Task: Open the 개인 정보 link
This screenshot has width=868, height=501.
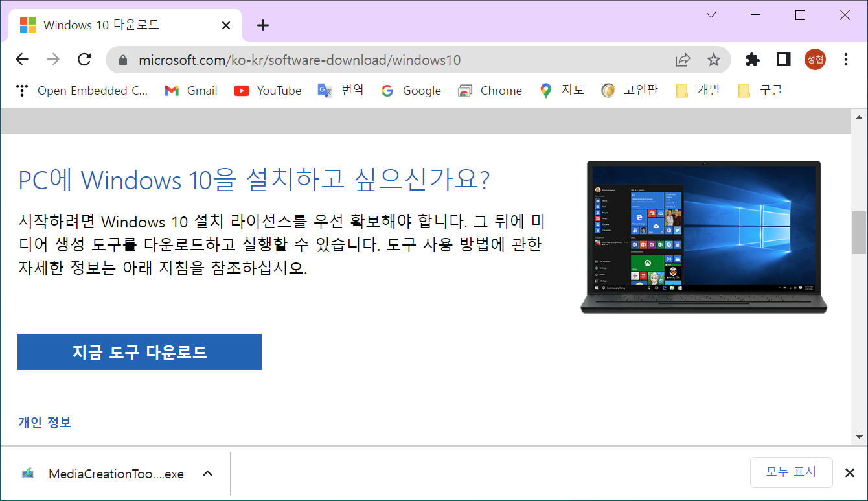Action: pyautogui.click(x=45, y=423)
